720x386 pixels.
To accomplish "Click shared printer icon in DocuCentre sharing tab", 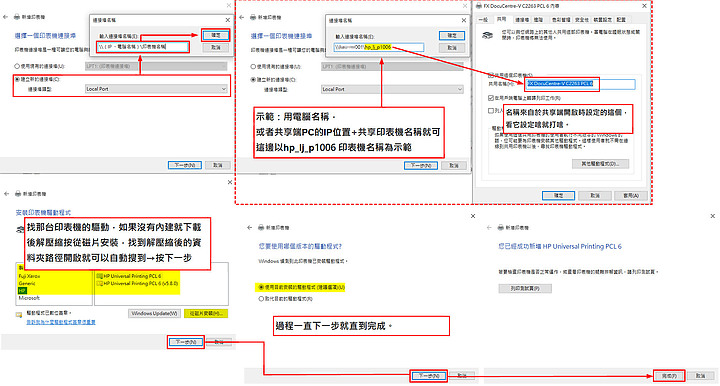I will coord(488,35).
